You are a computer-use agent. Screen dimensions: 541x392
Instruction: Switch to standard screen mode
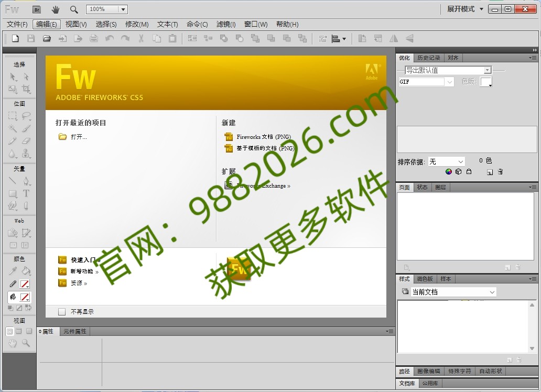pos(9,331)
